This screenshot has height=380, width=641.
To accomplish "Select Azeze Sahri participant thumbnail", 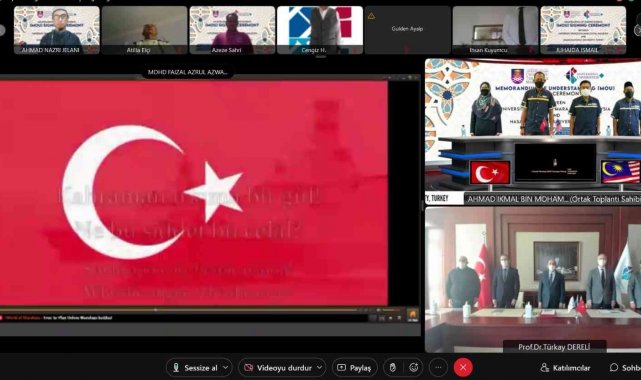I will click(x=232, y=30).
